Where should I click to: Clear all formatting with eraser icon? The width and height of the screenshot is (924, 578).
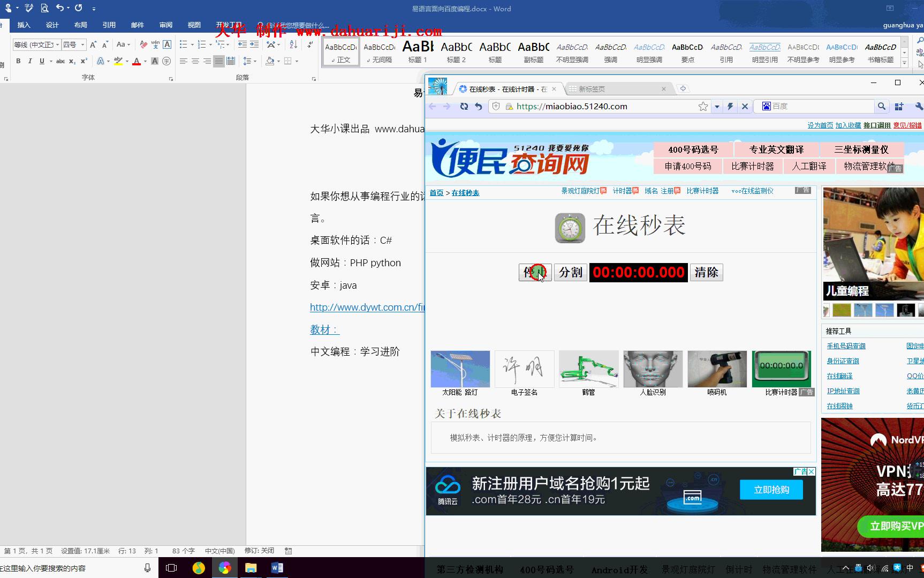(x=143, y=44)
